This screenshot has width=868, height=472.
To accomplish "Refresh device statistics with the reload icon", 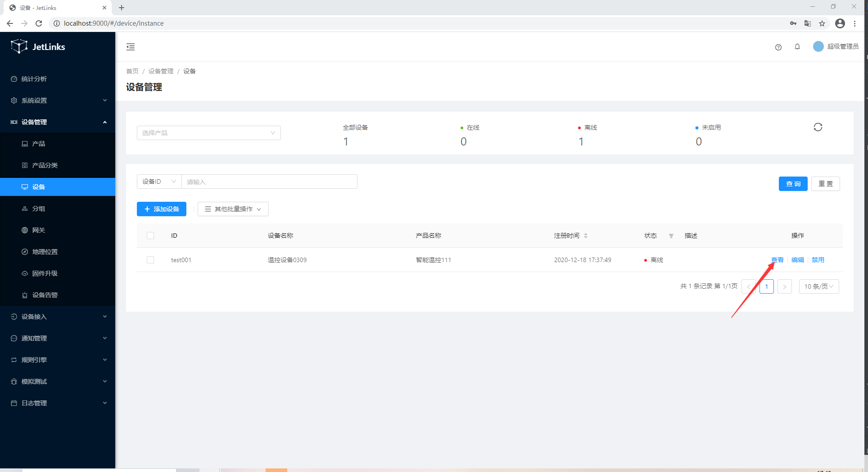I will coord(818,127).
